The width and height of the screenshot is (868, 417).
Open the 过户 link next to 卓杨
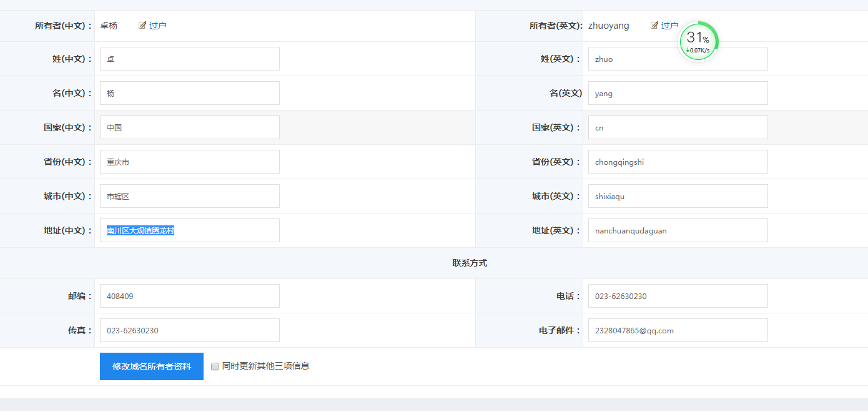[157, 26]
